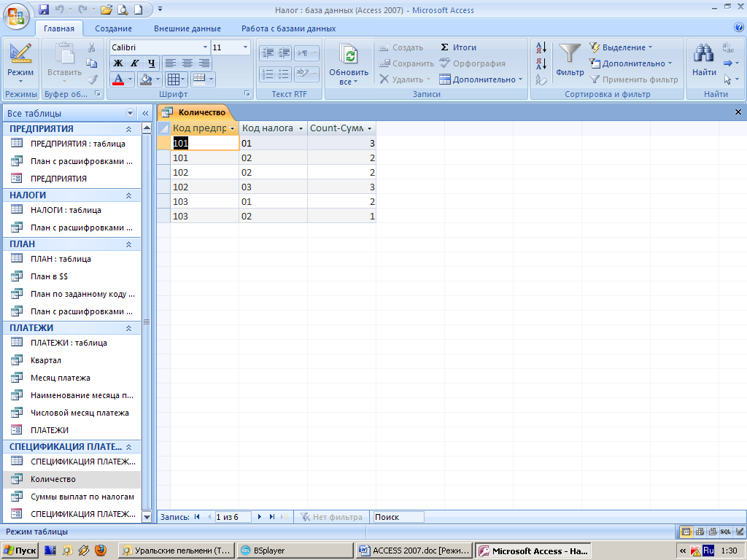747x560 pixels.
Task: Open the Все таблицы navigation dropdown
Action: tap(130, 113)
